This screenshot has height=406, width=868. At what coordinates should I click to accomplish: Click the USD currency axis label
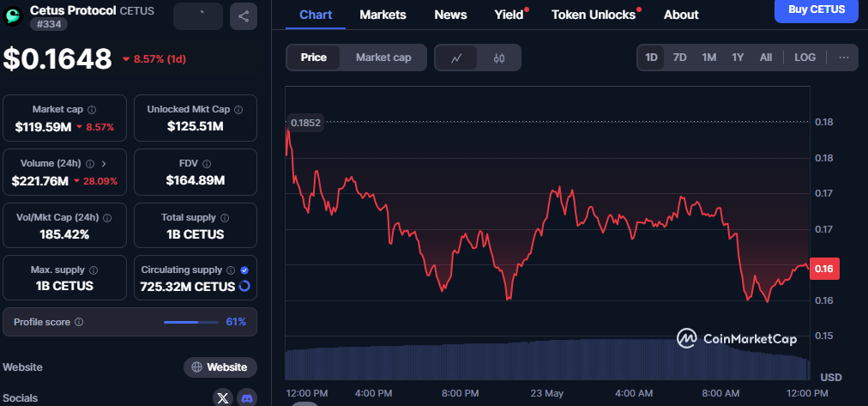click(831, 378)
